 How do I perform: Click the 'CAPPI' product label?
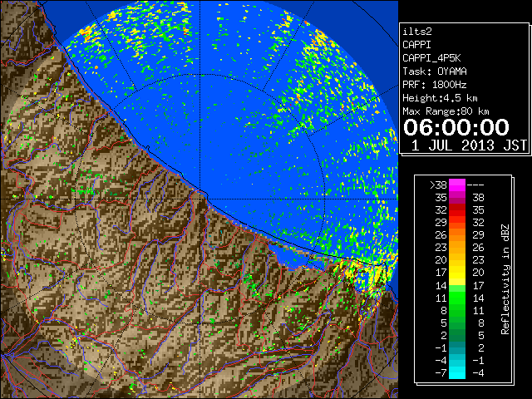pyautogui.click(x=416, y=45)
